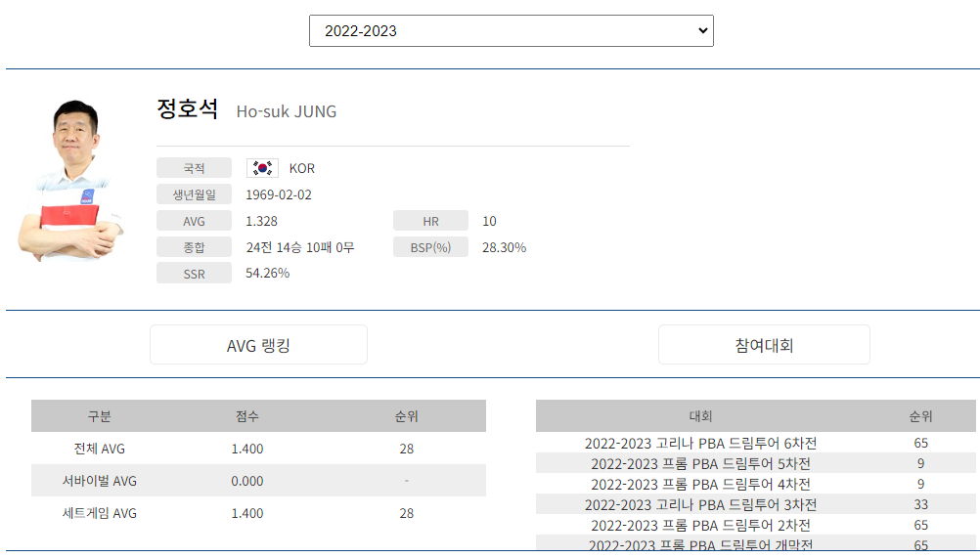Screen dimensions: 980x558
Task: Click the 서바이벌 AVG row label
Action: 100,481
